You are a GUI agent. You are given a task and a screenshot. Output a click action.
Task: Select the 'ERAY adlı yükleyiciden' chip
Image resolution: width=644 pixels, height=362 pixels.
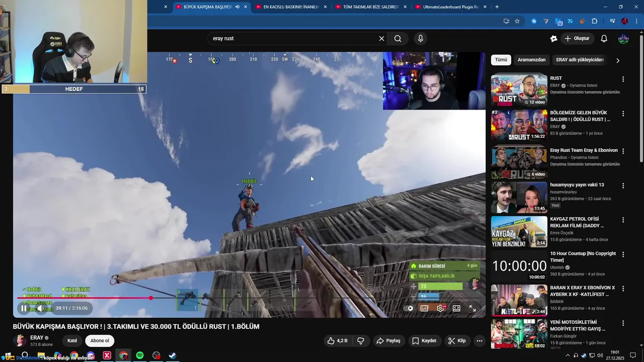point(580,60)
